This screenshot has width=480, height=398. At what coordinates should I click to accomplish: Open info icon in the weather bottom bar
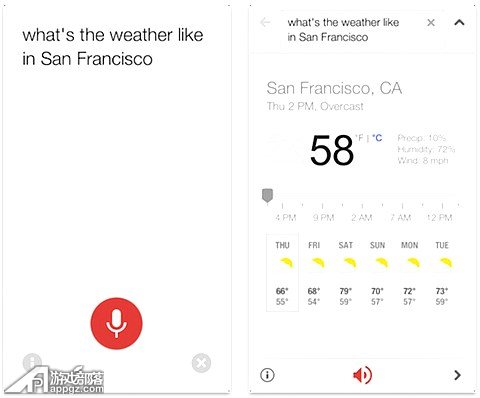[x=267, y=375]
